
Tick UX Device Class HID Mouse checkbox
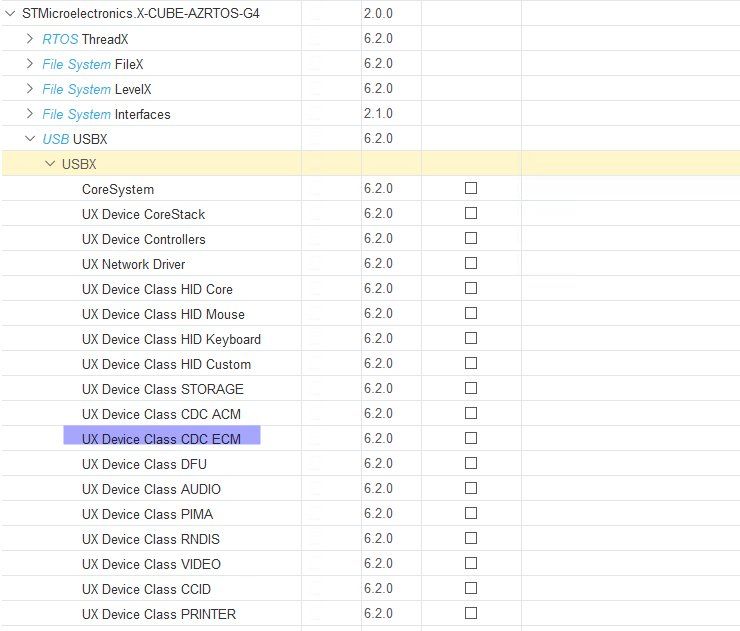pos(471,313)
